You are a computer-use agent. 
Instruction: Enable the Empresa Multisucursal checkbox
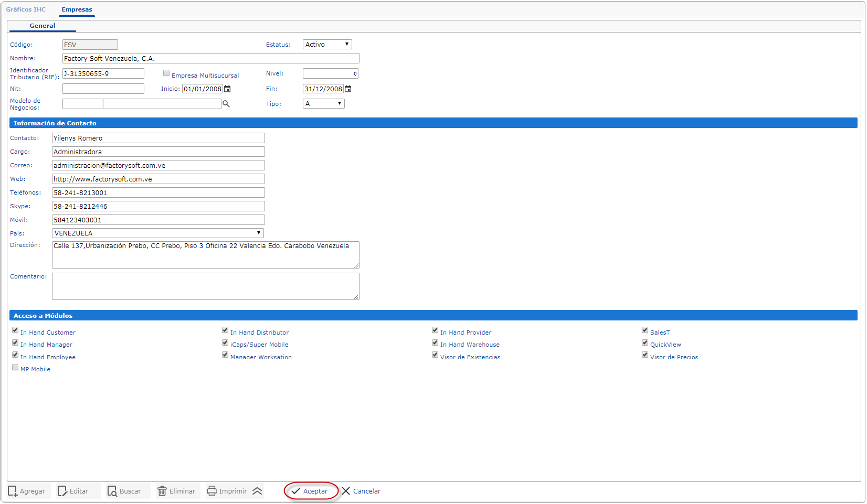pos(166,73)
